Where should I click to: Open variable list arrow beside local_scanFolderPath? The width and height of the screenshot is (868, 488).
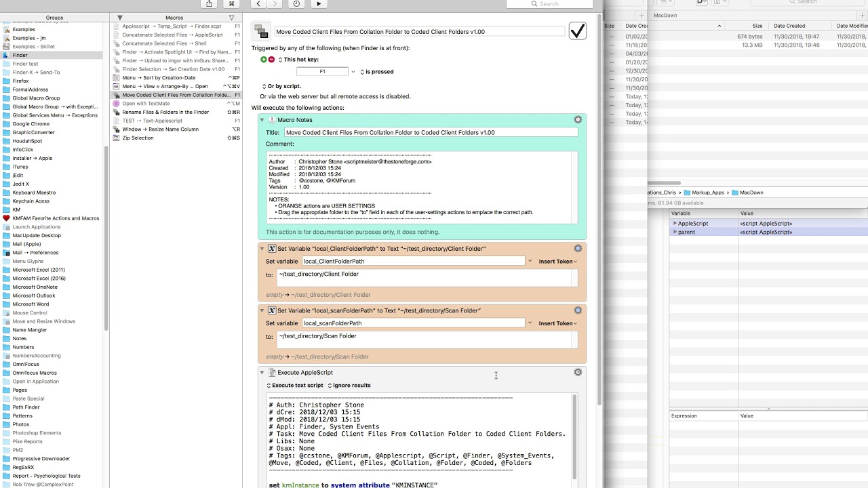(x=530, y=323)
